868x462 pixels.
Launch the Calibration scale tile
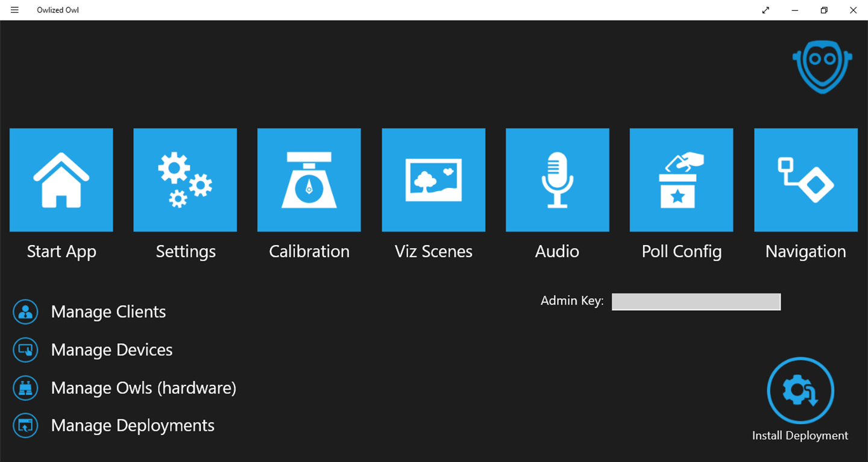(x=309, y=179)
